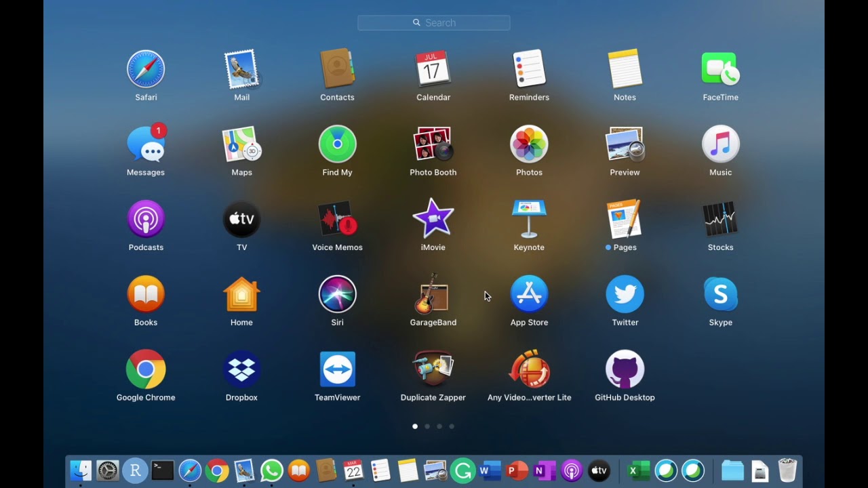Click the Launchpad Search field

pyautogui.click(x=434, y=22)
